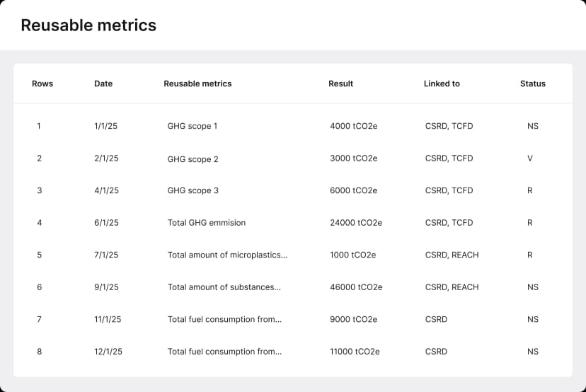Click the 24000 tCO2e result value

(x=355, y=223)
